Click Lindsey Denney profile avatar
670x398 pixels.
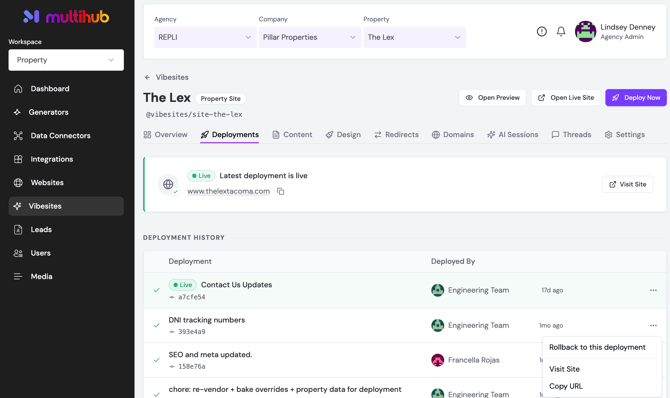pyautogui.click(x=585, y=32)
